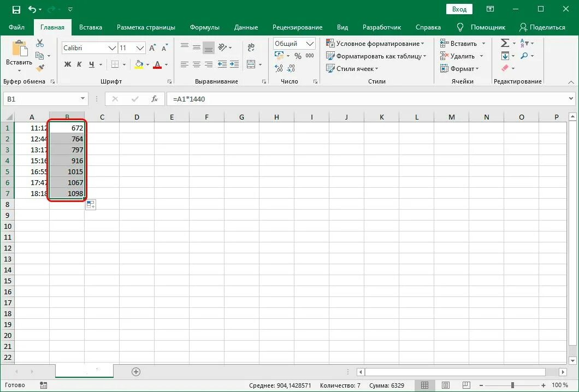Screen dimensions: 579x392
Task: Switch to the Рецензирование tab
Action: pyautogui.click(x=297, y=27)
